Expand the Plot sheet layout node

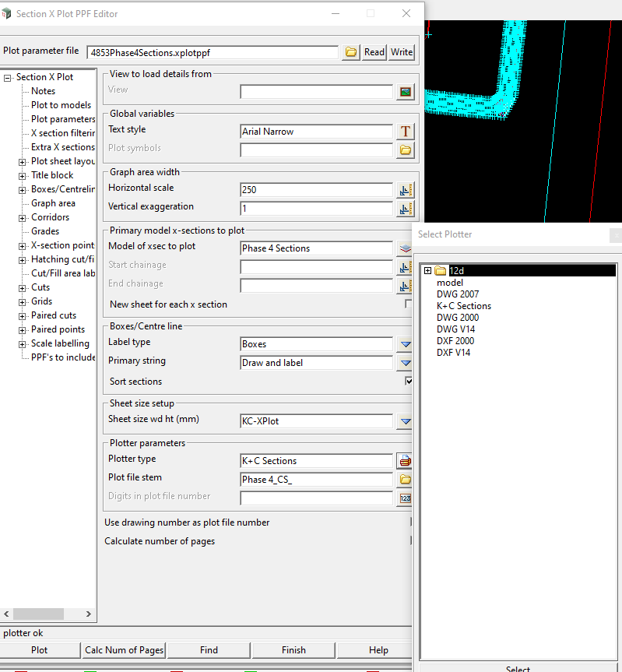[x=22, y=162]
